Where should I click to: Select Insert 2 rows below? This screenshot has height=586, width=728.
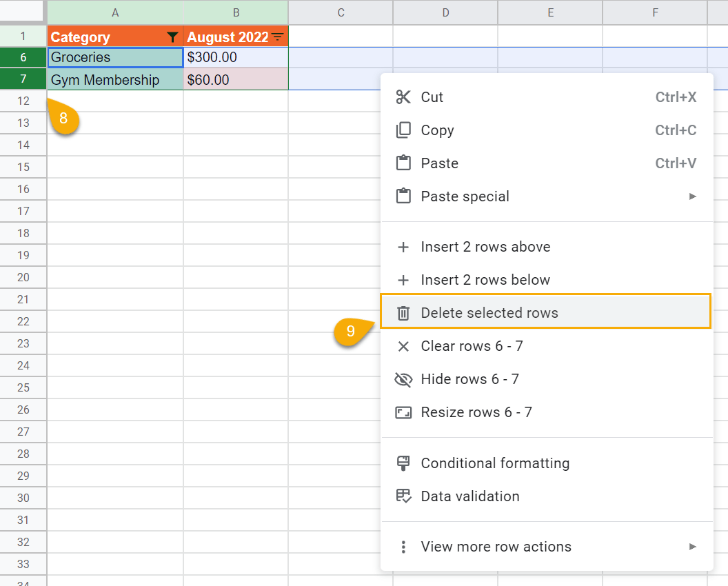pyautogui.click(x=485, y=279)
